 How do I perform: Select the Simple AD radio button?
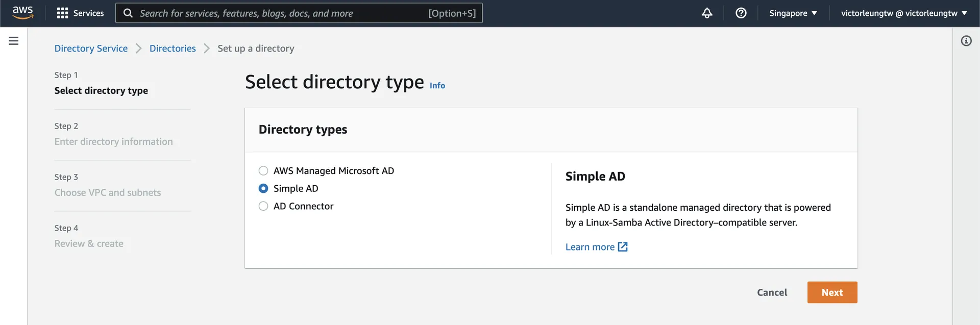point(263,189)
